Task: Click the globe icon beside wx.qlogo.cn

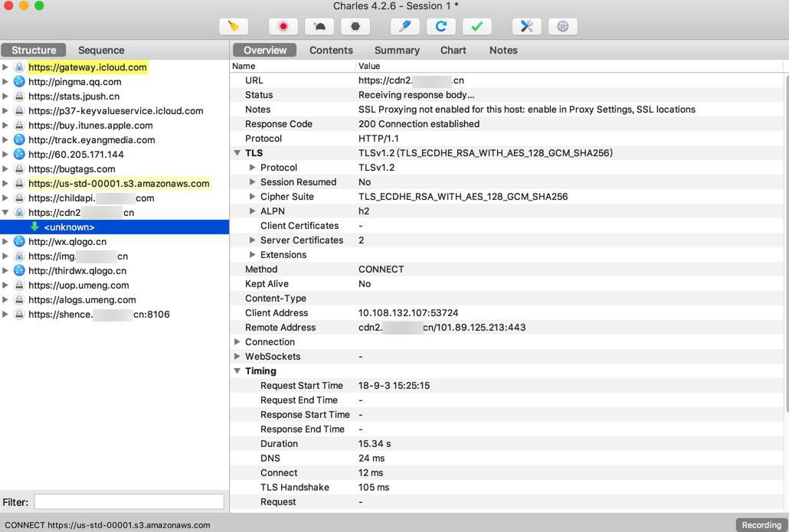Action: (19, 242)
